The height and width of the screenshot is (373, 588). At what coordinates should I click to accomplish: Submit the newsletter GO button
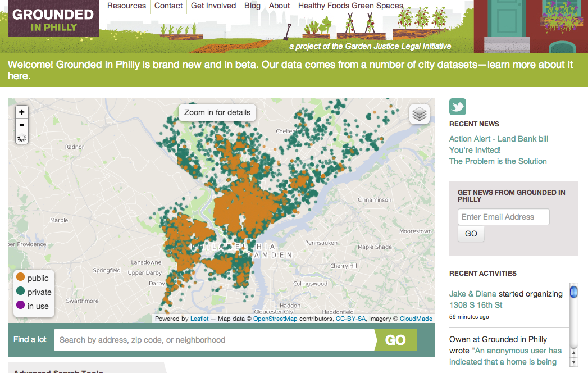click(x=471, y=234)
